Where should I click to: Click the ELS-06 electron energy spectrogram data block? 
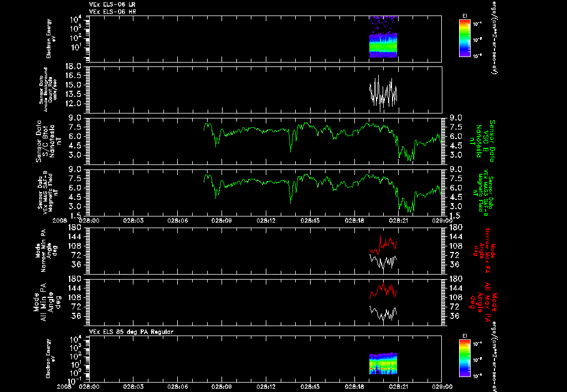pyautogui.click(x=383, y=37)
